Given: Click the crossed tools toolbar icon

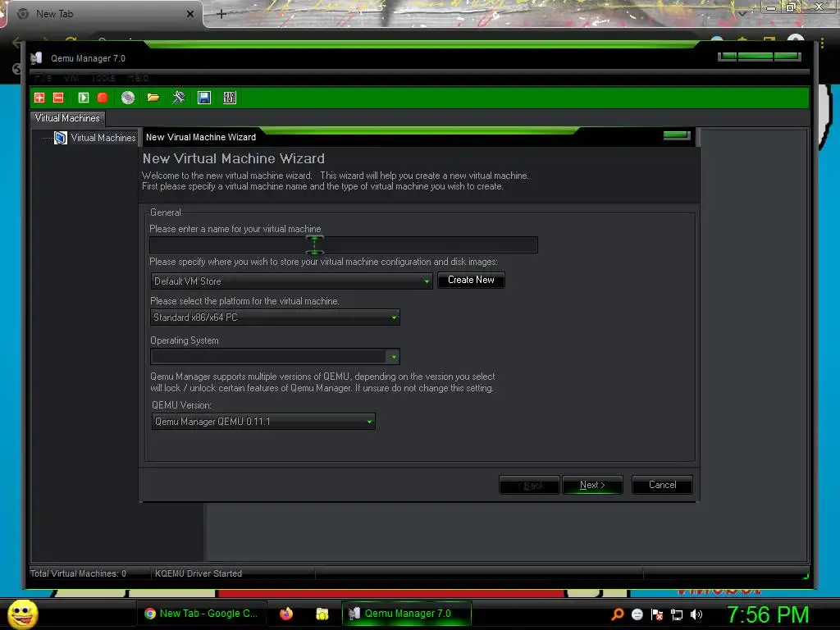Looking at the screenshot, I should pyautogui.click(x=178, y=98).
